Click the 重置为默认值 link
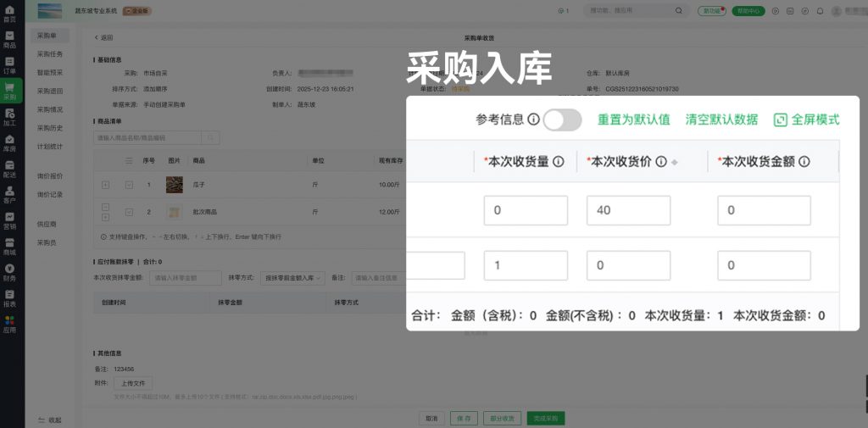 pyautogui.click(x=634, y=120)
